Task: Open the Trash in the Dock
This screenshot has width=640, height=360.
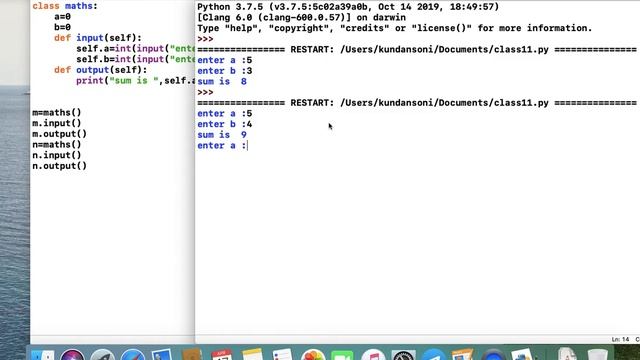Action: [x=598, y=354]
